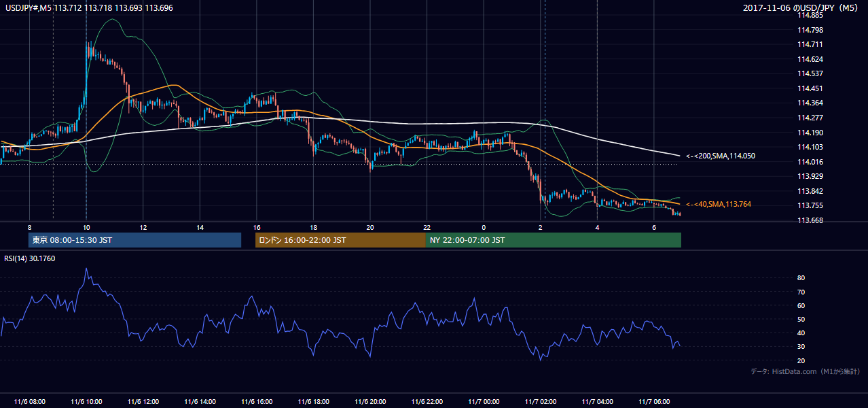Click the RSI 30 level label

point(801,347)
